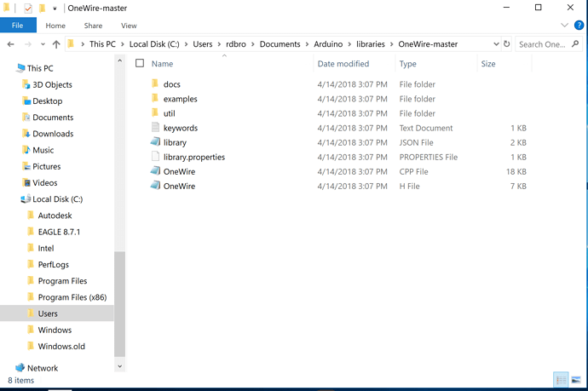Select Network in the navigation pane
588x391 pixels.
[x=43, y=368]
